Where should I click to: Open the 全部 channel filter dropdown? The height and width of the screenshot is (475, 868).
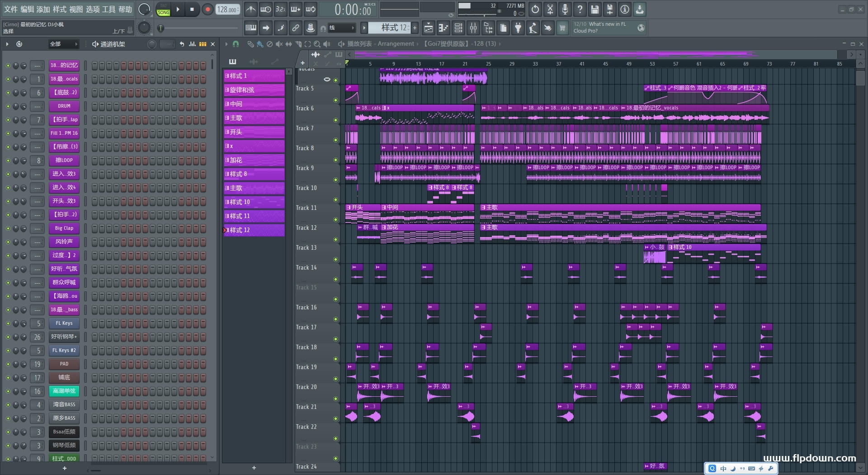tap(63, 44)
